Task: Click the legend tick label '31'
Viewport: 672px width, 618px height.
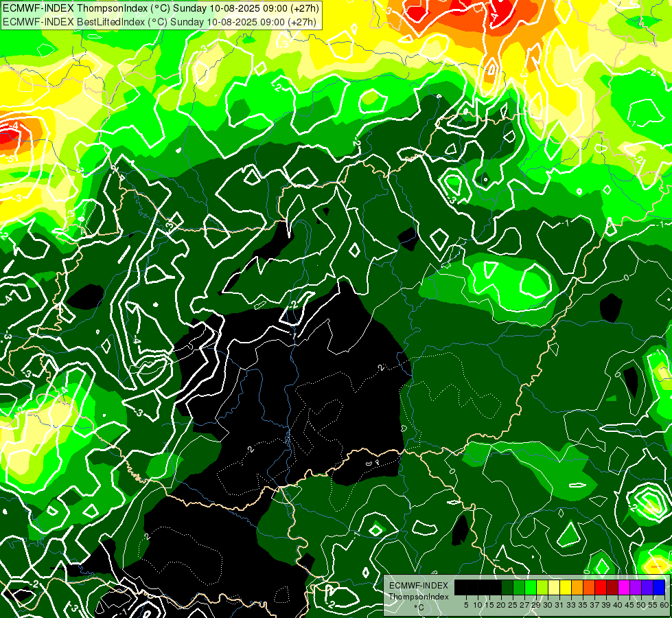Action: pos(559,605)
